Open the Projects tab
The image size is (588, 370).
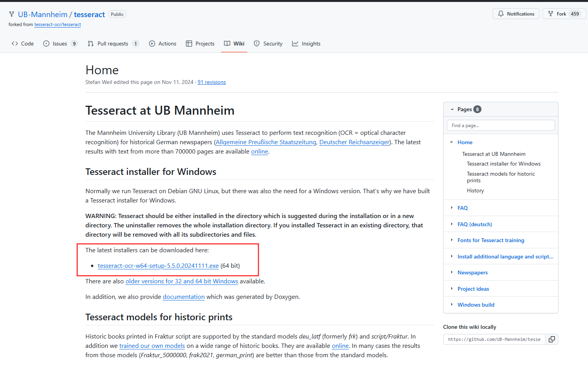200,44
